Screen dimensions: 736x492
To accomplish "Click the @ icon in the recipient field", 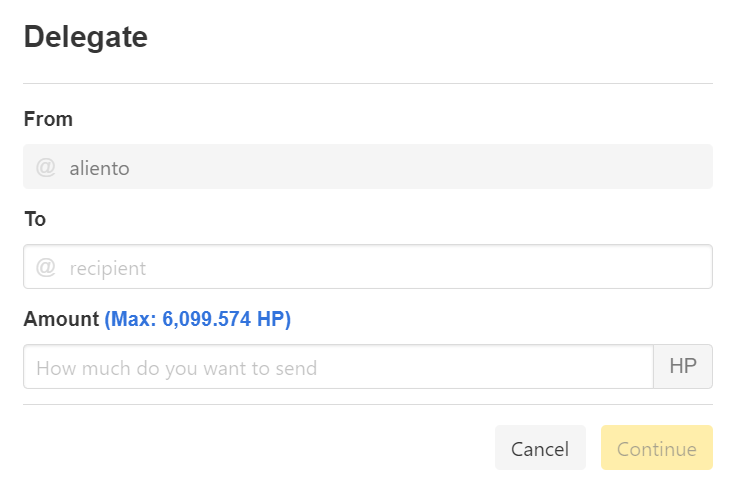I will 46,267.
